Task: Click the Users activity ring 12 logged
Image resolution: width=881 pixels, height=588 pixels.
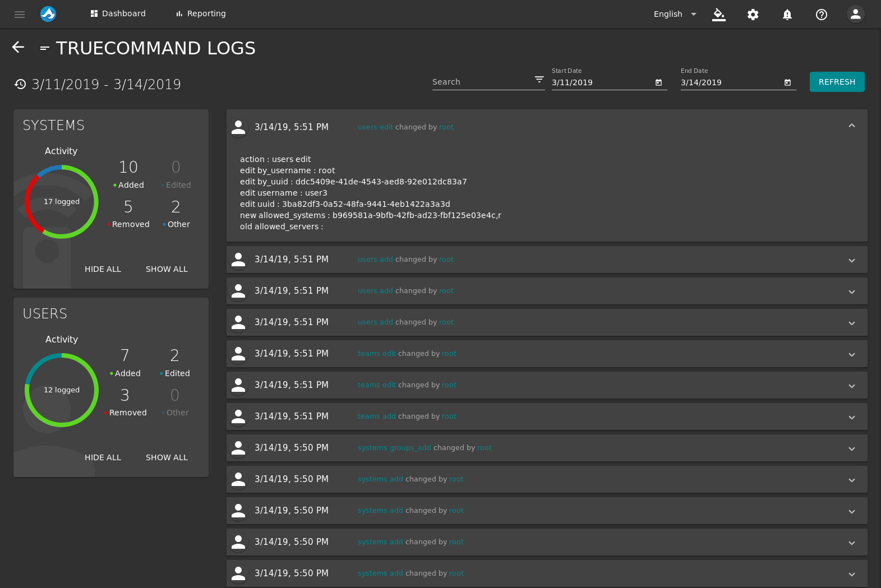Action: (x=62, y=390)
